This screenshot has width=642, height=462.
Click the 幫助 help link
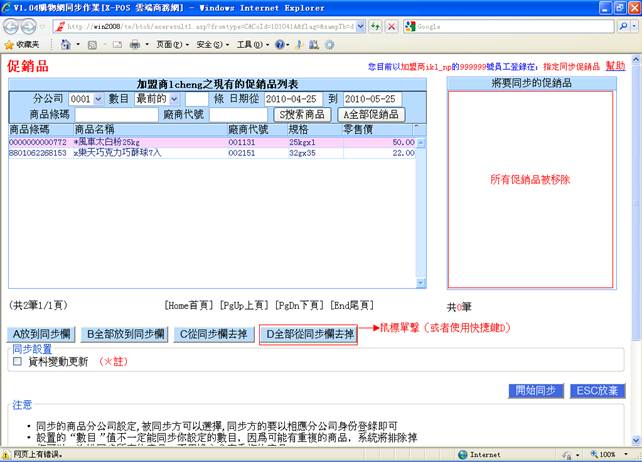click(615, 65)
